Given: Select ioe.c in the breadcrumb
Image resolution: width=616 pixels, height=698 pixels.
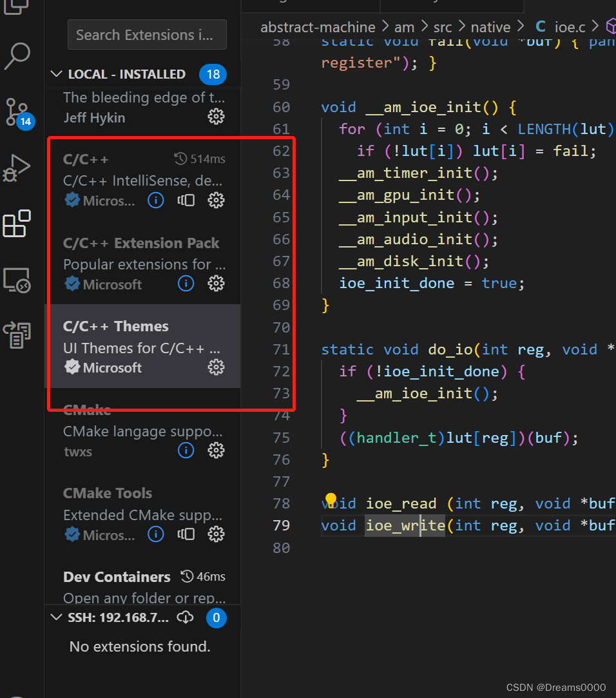Looking at the screenshot, I should tap(570, 27).
